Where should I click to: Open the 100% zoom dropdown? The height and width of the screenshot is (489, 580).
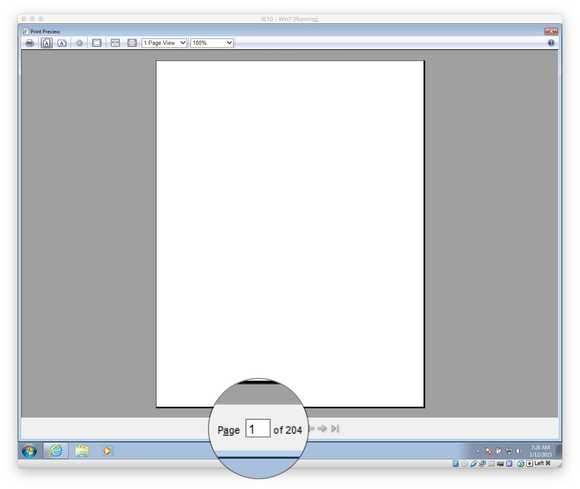[212, 43]
